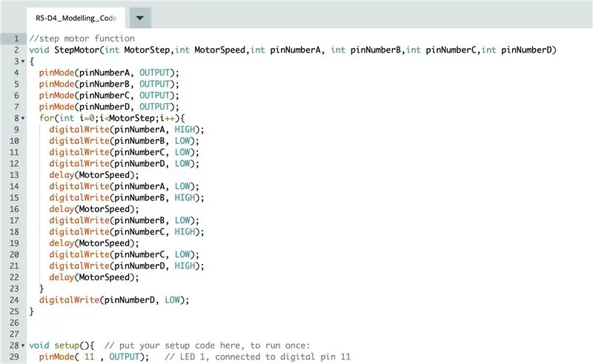Collapse the for loop at line 8
The image size is (593, 364).
pyautogui.click(x=23, y=118)
